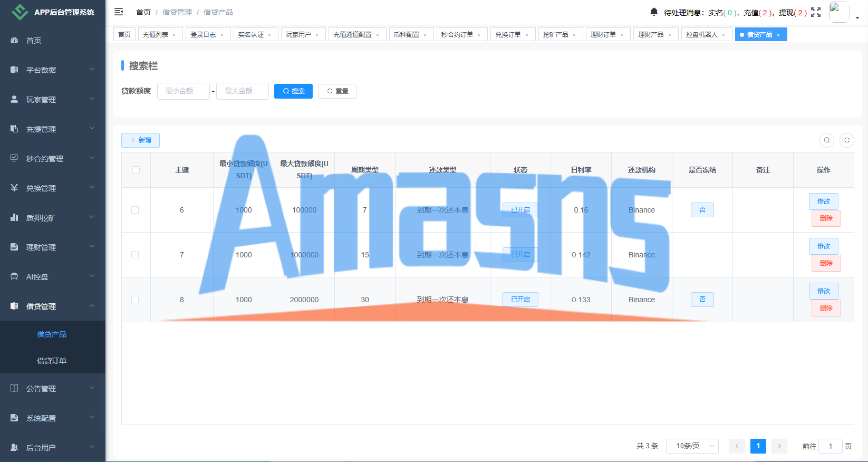Viewport: 868px width, 462px height.
Task: Check the row with 主键 7
Action: coord(135,255)
